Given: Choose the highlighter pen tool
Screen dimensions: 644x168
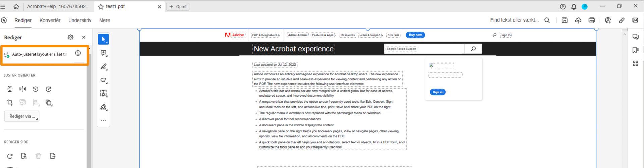Looking at the screenshot, I should 103,67.
